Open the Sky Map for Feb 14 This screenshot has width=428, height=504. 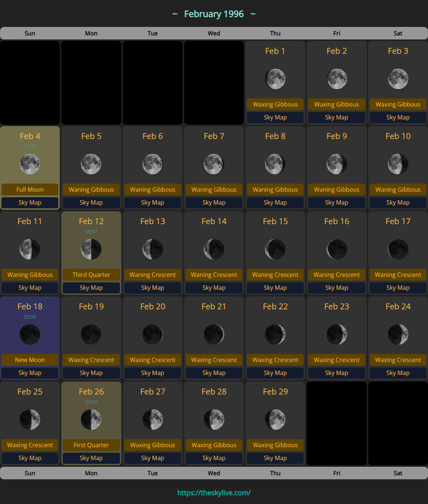214,288
